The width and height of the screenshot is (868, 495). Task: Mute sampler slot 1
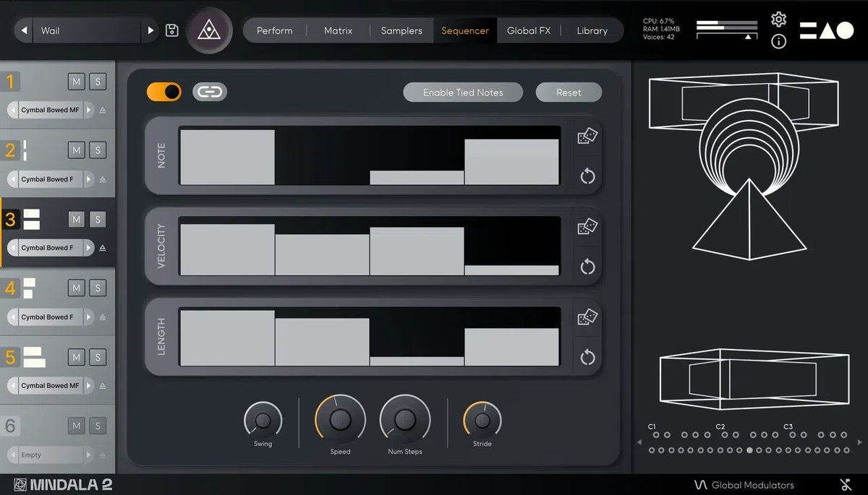77,81
